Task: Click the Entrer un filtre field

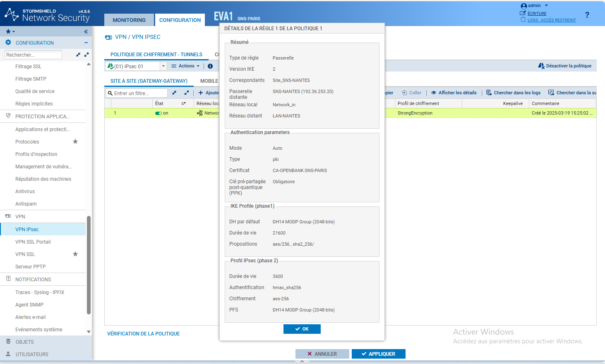Action: point(137,93)
